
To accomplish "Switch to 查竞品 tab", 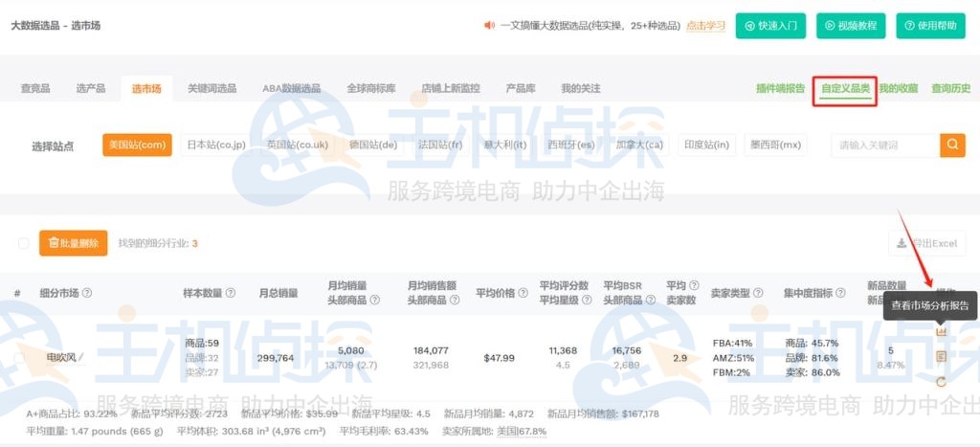I will pyautogui.click(x=35, y=89).
